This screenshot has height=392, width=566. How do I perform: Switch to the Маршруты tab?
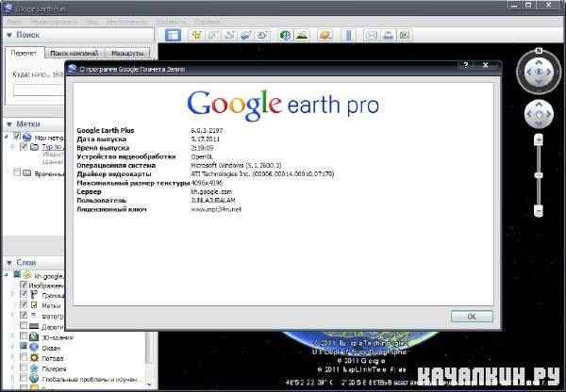pos(127,54)
